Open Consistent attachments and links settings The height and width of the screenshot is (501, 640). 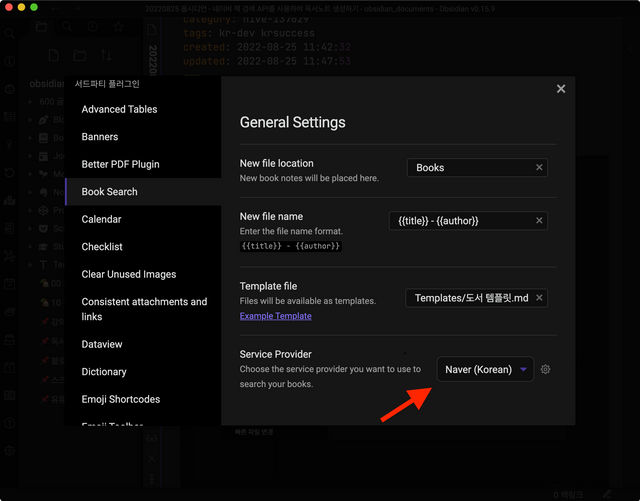143,309
